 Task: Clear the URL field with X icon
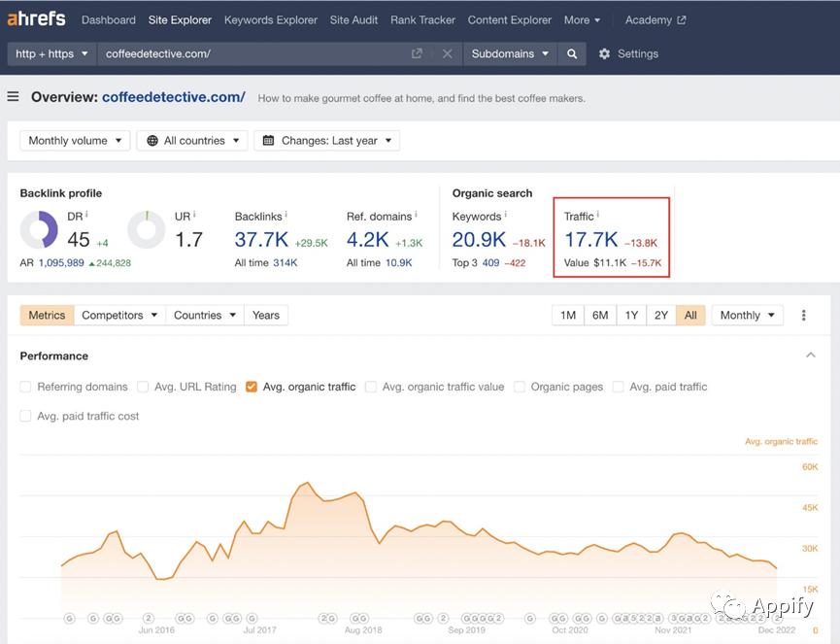(447, 54)
